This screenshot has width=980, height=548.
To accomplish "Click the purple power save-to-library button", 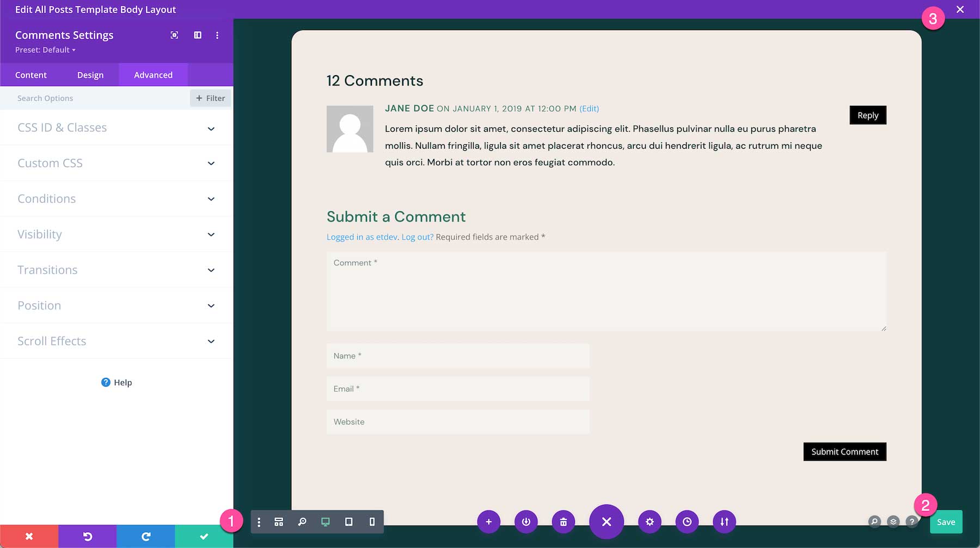I will [526, 522].
